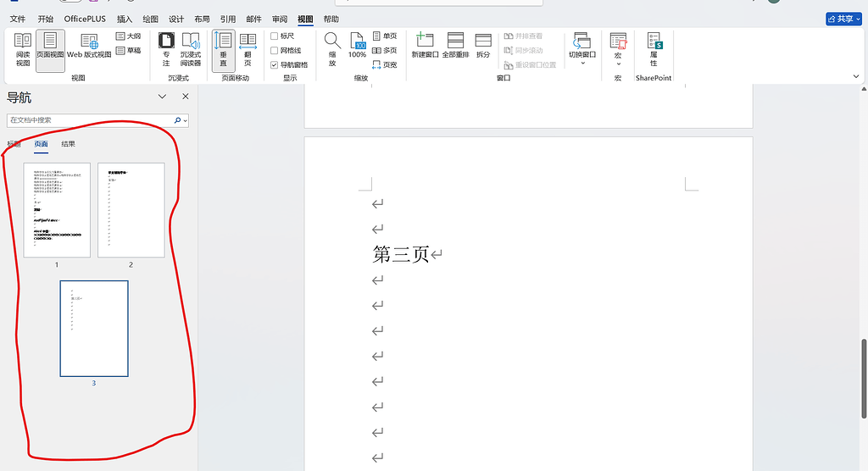Open the 插入 ribbon tab
Screen dimensions: 868x471
pyautogui.click(x=125, y=19)
